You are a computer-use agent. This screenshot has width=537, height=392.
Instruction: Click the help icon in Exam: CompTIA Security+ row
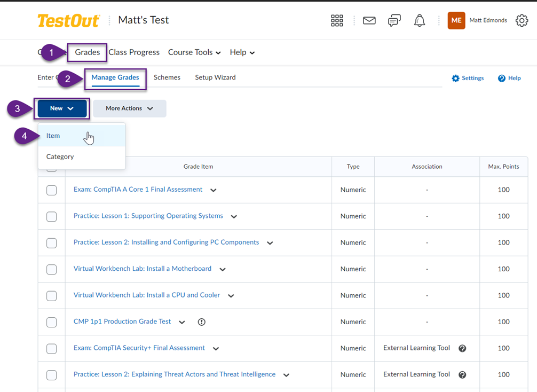click(462, 348)
